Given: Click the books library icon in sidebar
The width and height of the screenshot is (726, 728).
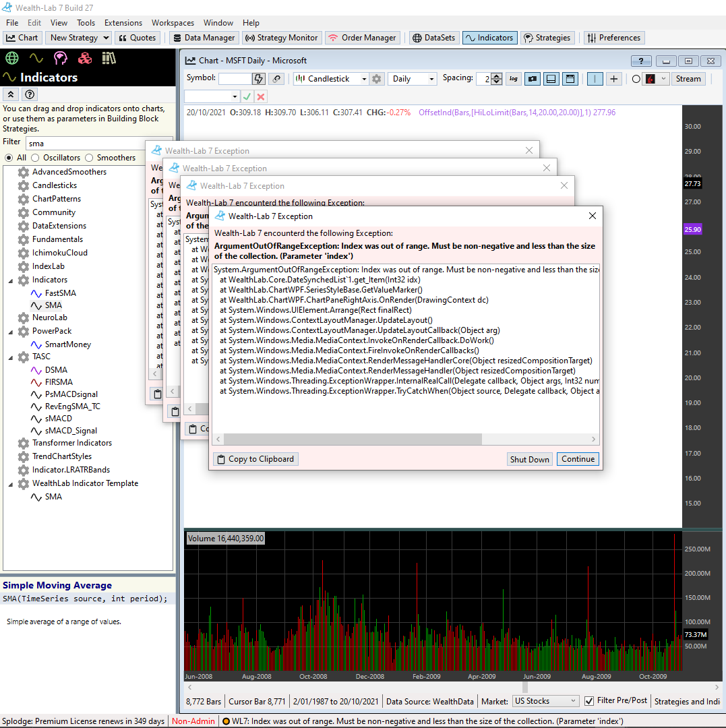Looking at the screenshot, I should (109, 58).
